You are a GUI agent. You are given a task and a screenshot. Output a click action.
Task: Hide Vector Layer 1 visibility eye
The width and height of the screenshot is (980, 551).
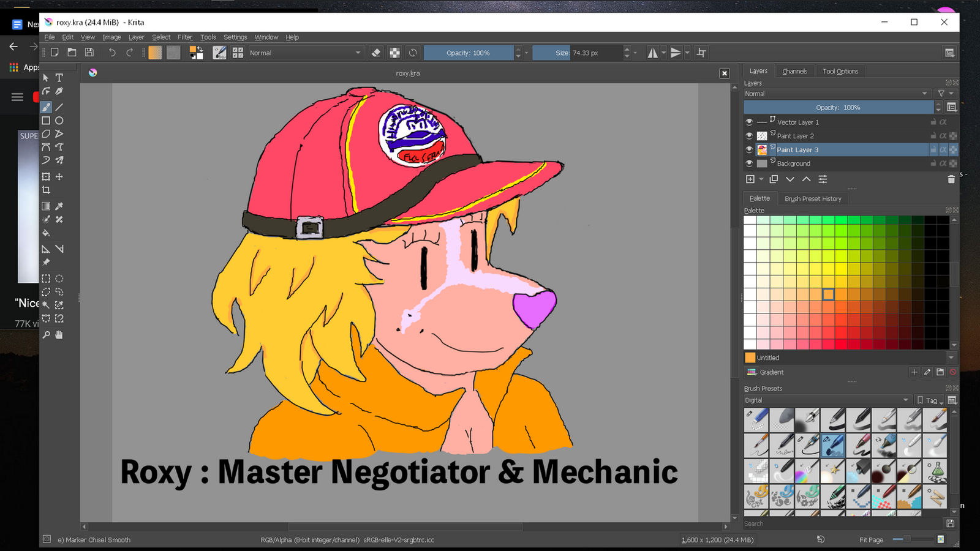749,122
